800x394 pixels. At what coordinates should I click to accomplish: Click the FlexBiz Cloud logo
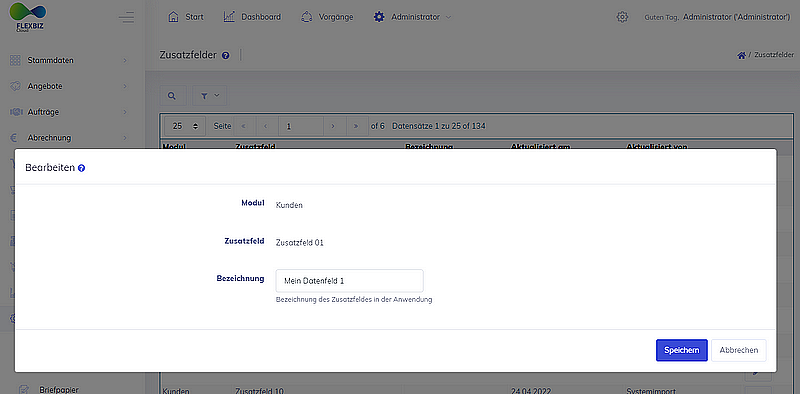[x=28, y=17]
